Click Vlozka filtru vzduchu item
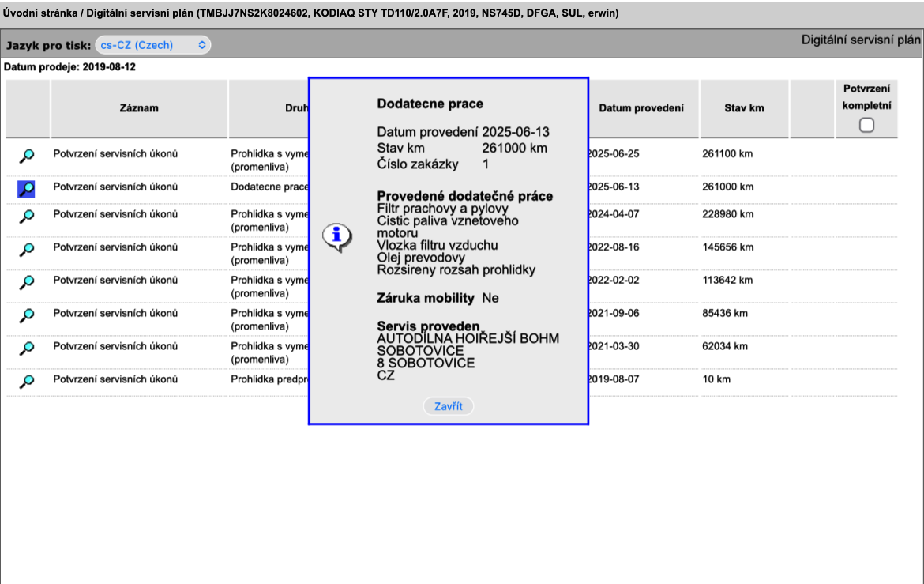The height and width of the screenshot is (584, 924). click(438, 246)
